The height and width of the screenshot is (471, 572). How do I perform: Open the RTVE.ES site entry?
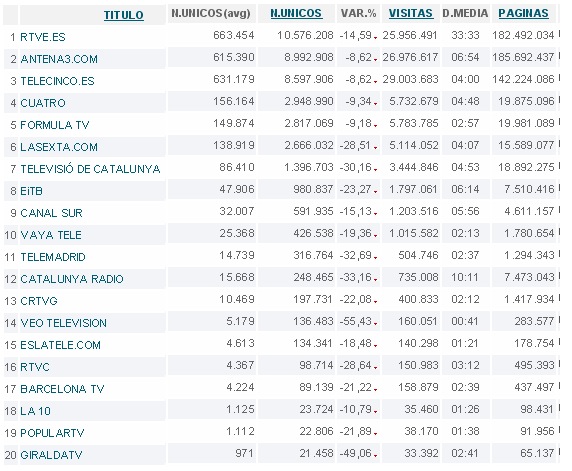tap(43, 37)
